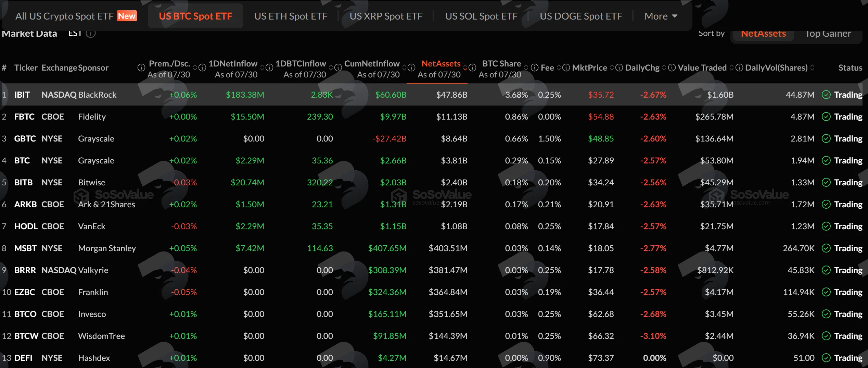Screen dimensions: 868x368
Task: Sort by CumNetInflow using its sort arrows
Action: coord(404,68)
